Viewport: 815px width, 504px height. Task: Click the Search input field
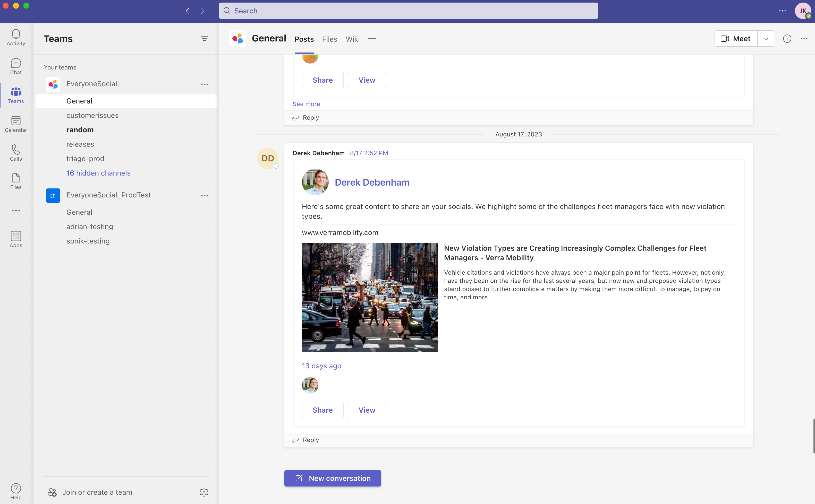[408, 11]
